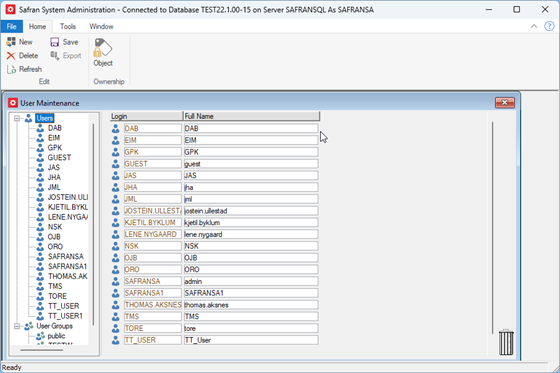This screenshot has width=560, height=373.
Task: Switch to the Home ribbon tab
Action: click(38, 26)
